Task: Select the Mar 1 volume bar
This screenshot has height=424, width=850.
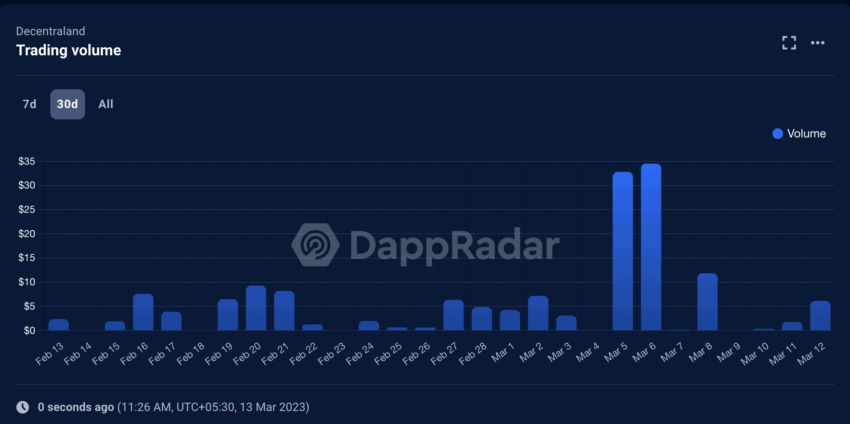Action: point(510,320)
